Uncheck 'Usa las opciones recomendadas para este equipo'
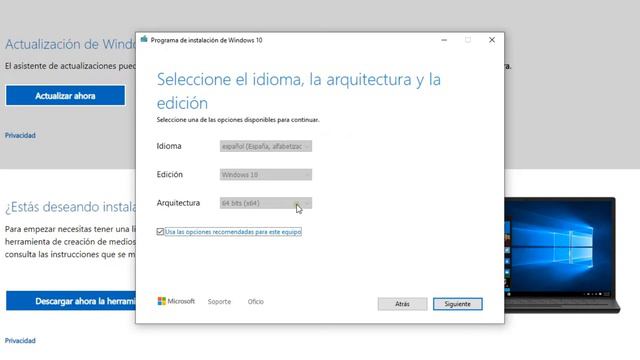 click(x=160, y=232)
